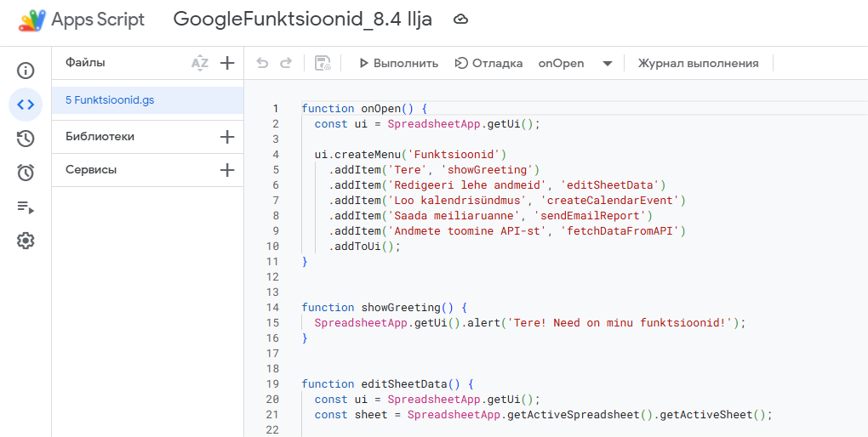Add a new file with plus icon

pyautogui.click(x=227, y=63)
